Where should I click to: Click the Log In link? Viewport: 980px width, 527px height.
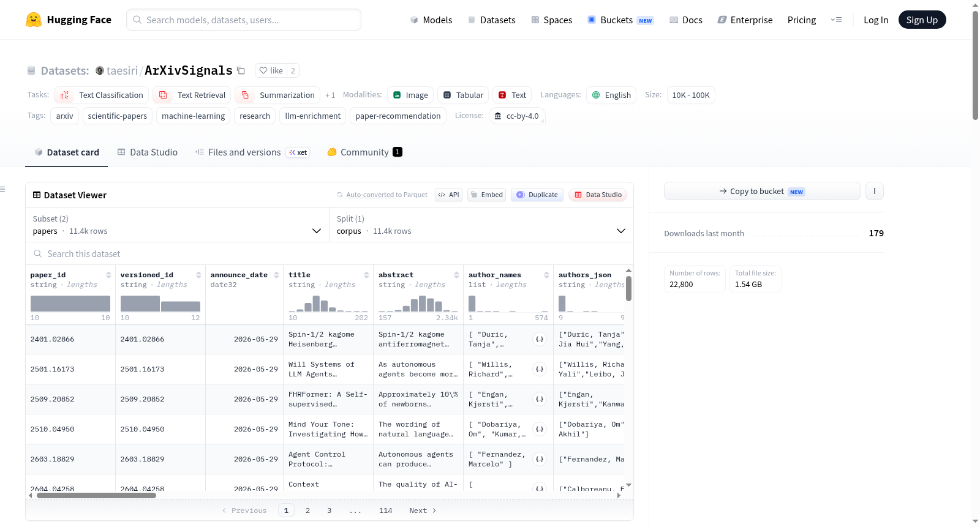[876, 20]
